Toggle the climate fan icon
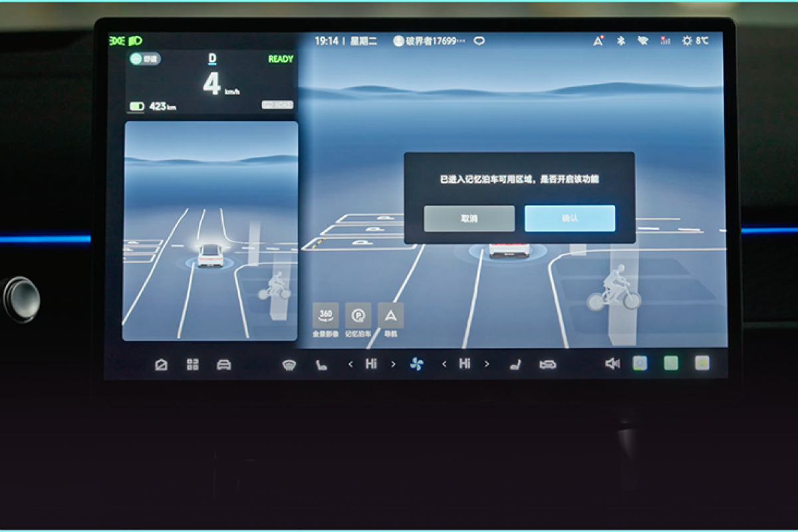The height and width of the screenshot is (532, 798). point(416,364)
